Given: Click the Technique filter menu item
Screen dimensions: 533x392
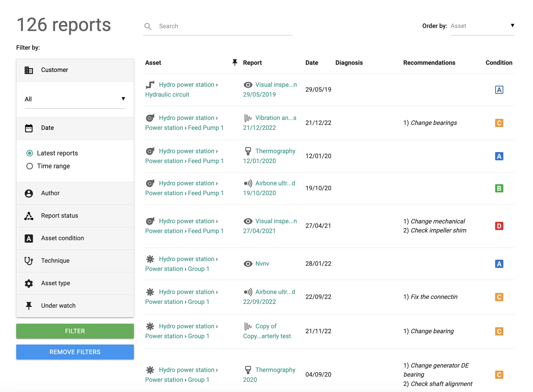Looking at the screenshot, I should [75, 260].
